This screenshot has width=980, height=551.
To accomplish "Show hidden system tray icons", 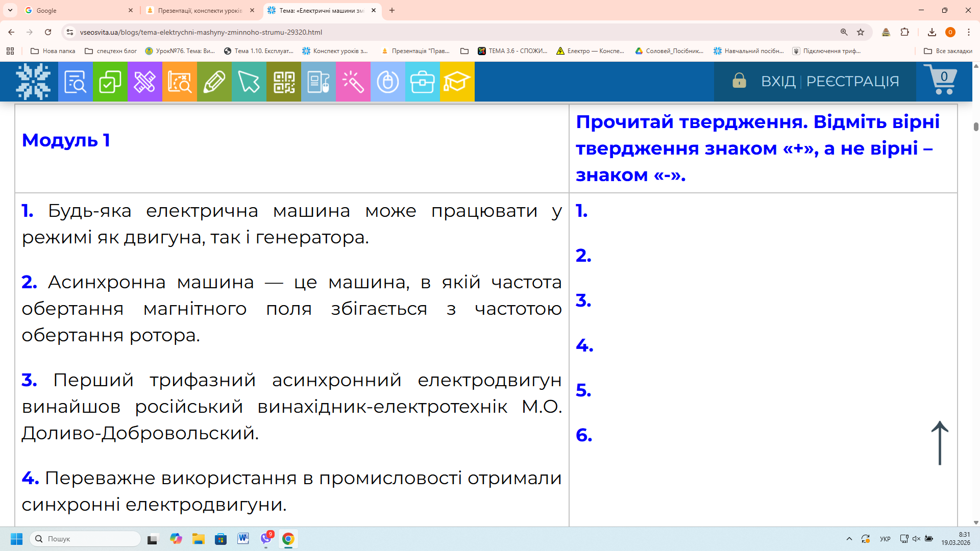I will [849, 539].
